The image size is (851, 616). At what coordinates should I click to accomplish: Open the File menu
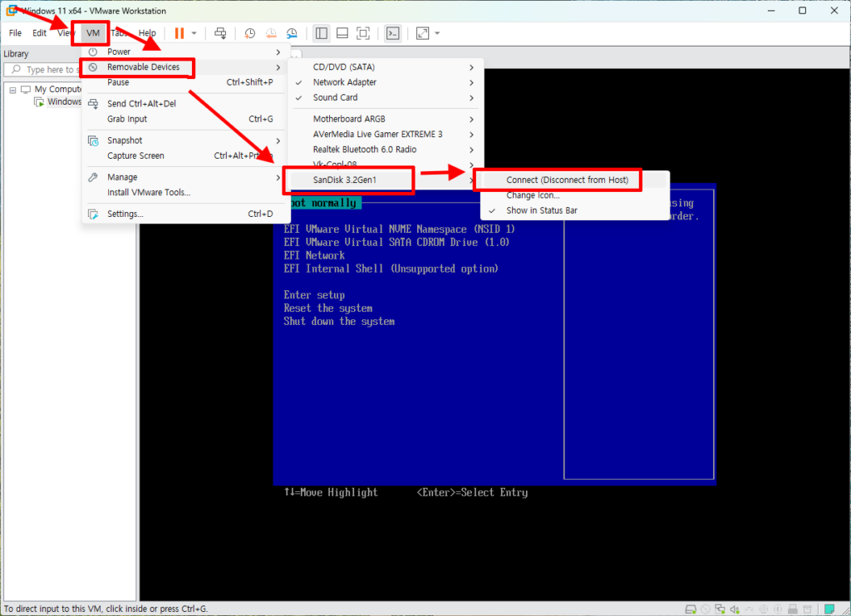[x=15, y=33]
